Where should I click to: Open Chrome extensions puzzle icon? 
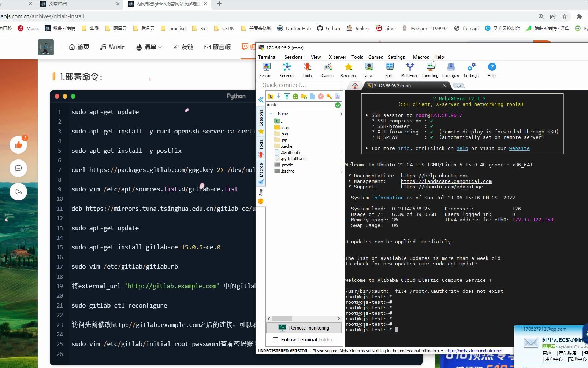579,16
